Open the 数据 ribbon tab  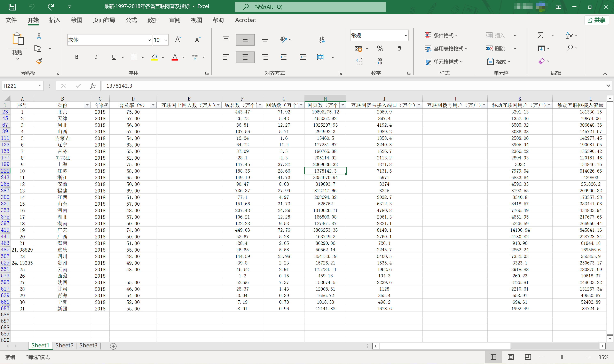point(153,20)
